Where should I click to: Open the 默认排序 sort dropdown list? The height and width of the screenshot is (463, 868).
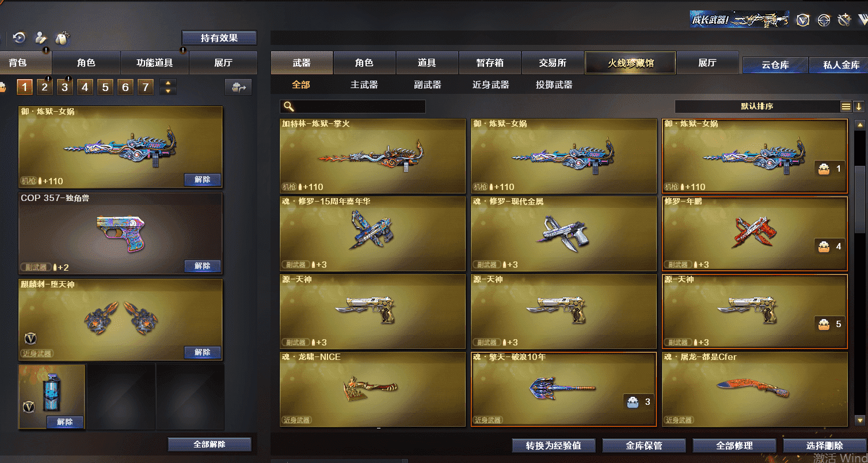pos(757,107)
